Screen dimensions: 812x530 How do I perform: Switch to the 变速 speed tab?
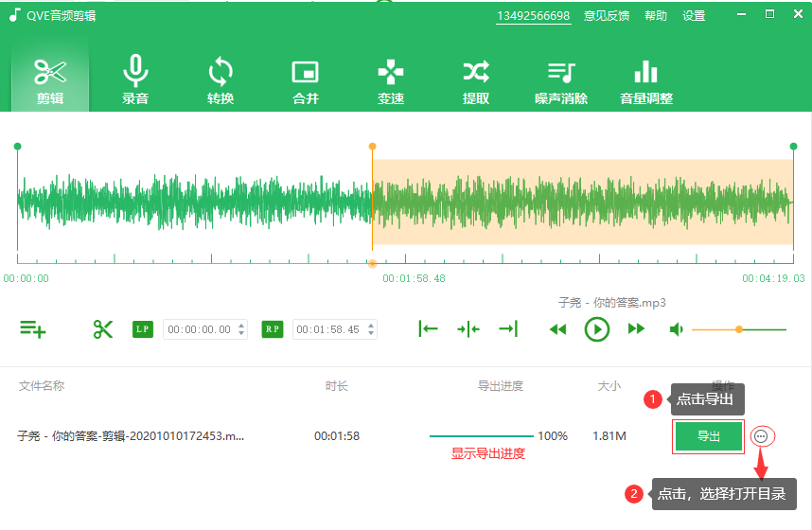click(391, 80)
